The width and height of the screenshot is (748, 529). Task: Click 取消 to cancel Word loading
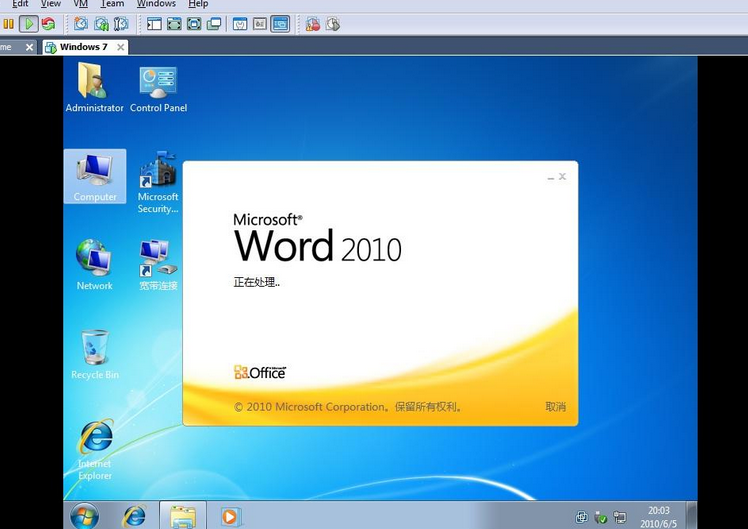coord(555,407)
